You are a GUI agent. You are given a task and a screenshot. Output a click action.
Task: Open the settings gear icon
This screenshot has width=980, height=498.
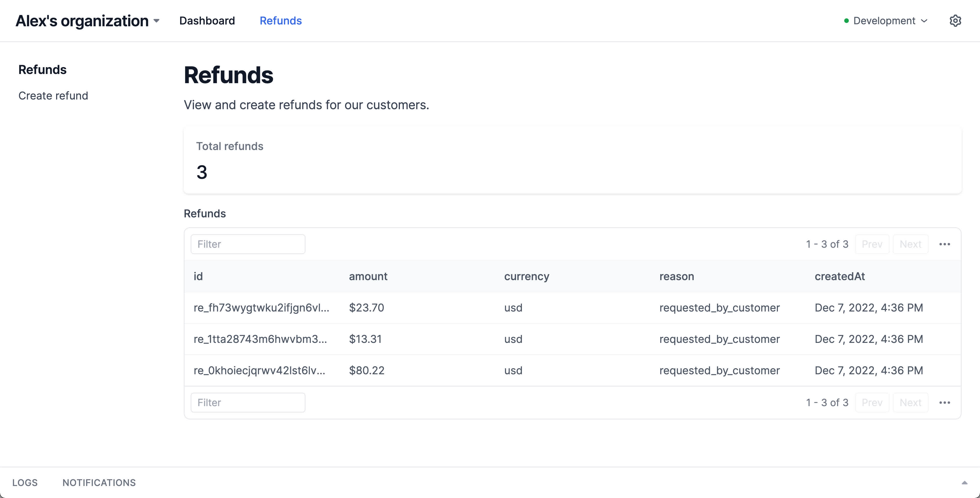coord(955,21)
